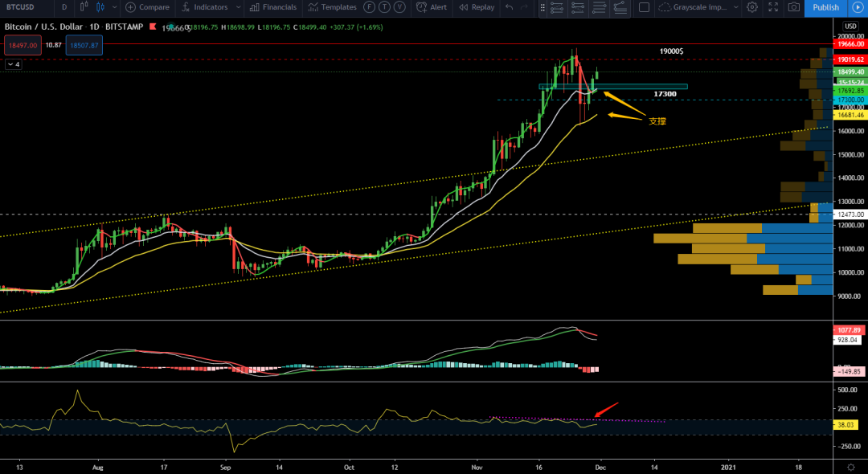Expand the collapsed indicator legend showing 4

click(12, 64)
